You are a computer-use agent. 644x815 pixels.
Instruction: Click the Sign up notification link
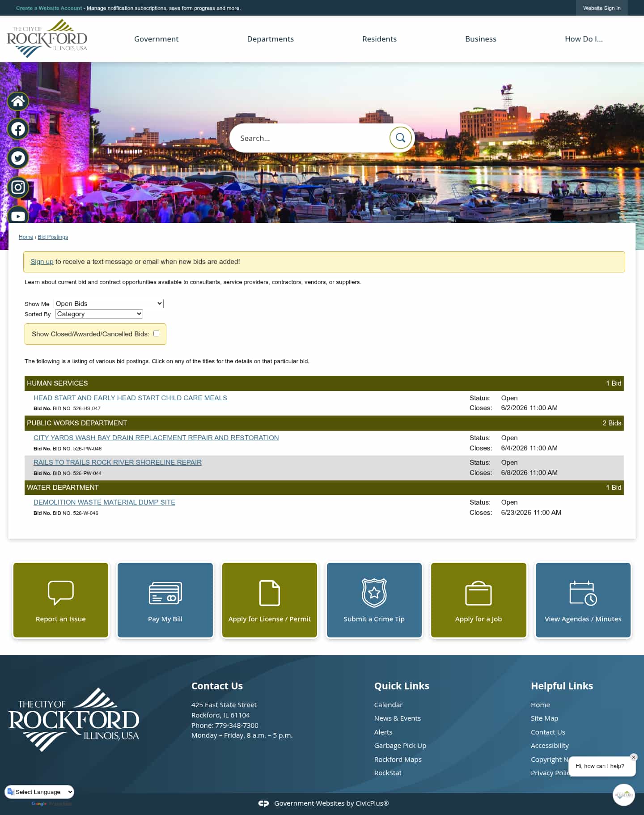[x=42, y=262]
